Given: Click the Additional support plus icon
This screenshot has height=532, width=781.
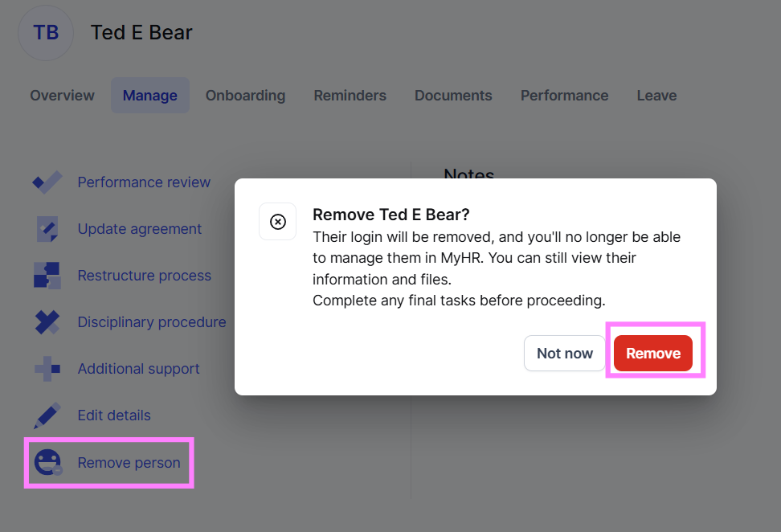Looking at the screenshot, I should (x=47, y=368).
